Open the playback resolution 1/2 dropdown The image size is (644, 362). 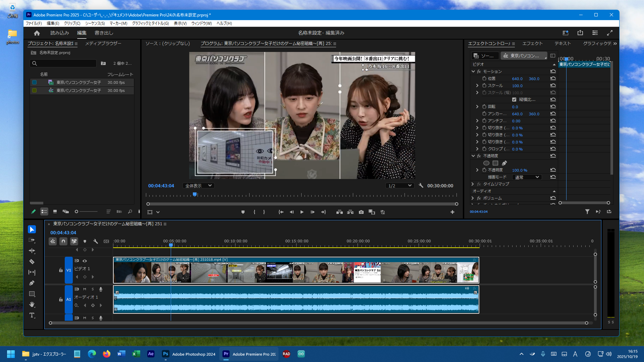(399, 186)
